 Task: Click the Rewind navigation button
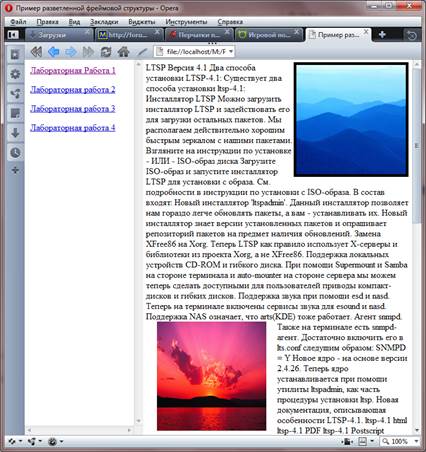click(x=36, y=52)
